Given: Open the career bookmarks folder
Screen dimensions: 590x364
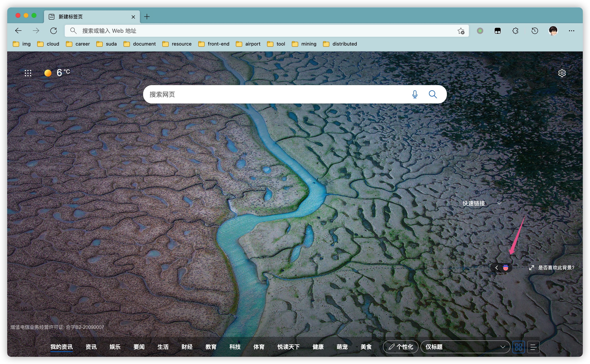Looking at the screenshot, I should click(78, 44).
